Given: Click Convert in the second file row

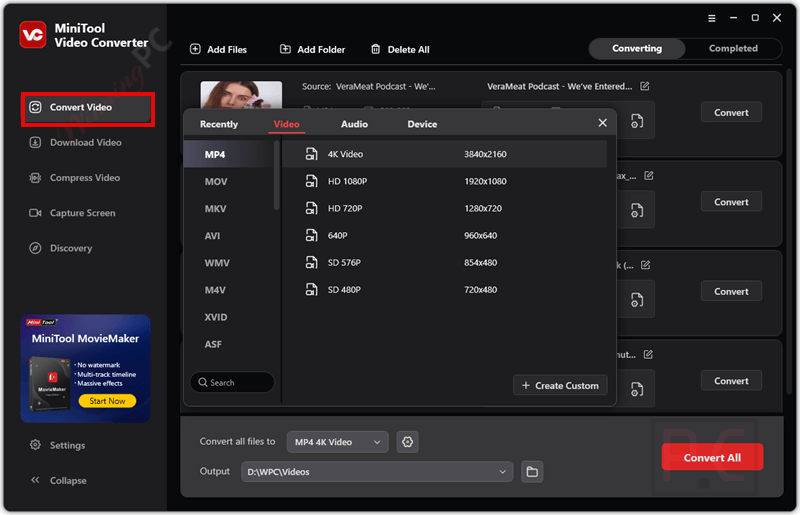Looking at the screenshot, I should pos(731,202).
